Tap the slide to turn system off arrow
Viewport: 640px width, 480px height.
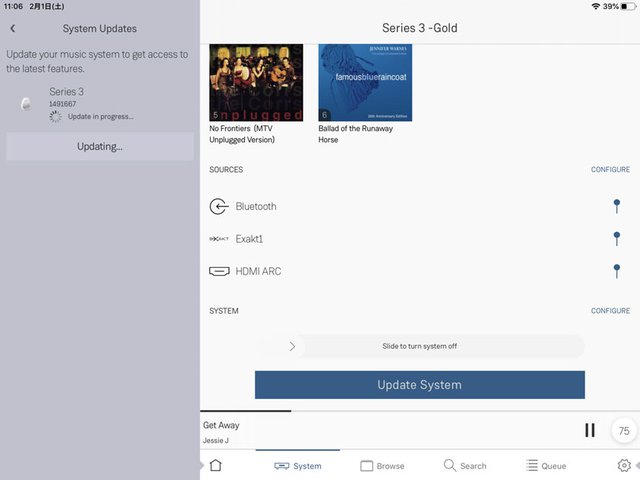click(x=292, y=346)
